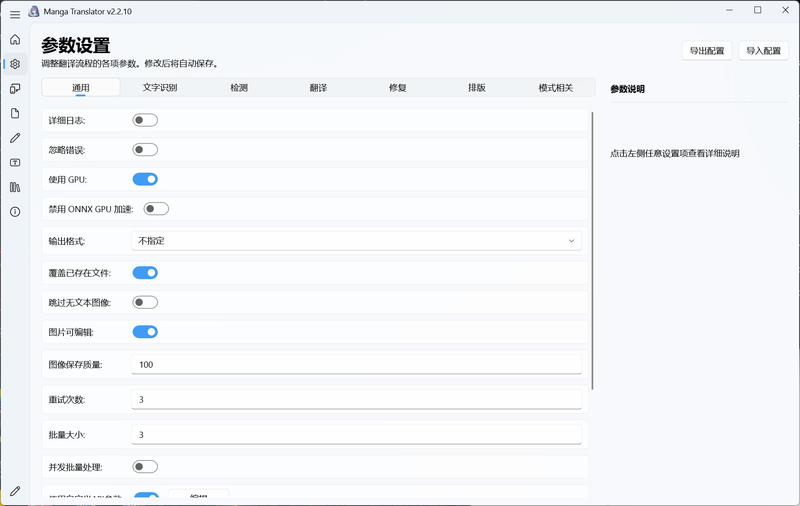Enable 禁用 ONNX GPU 加速 switch
Screen dimensions: 800x506
156,209
